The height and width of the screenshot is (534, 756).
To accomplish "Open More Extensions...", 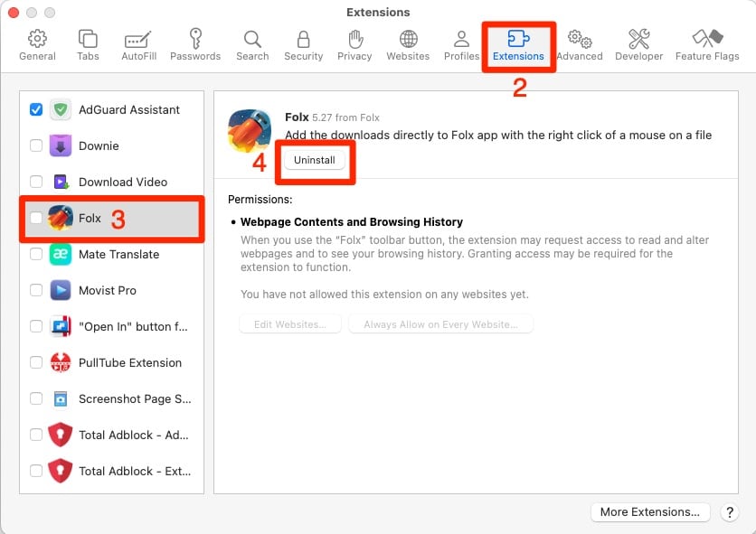I will 650,511.
